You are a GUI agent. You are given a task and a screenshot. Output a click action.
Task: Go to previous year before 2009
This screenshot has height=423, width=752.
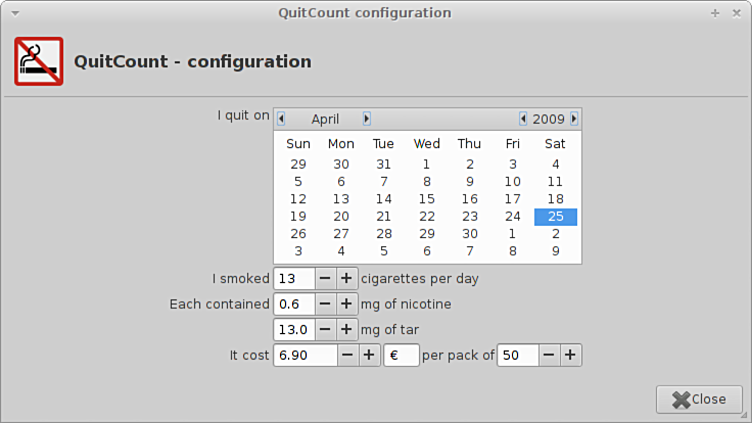point(523,119)
